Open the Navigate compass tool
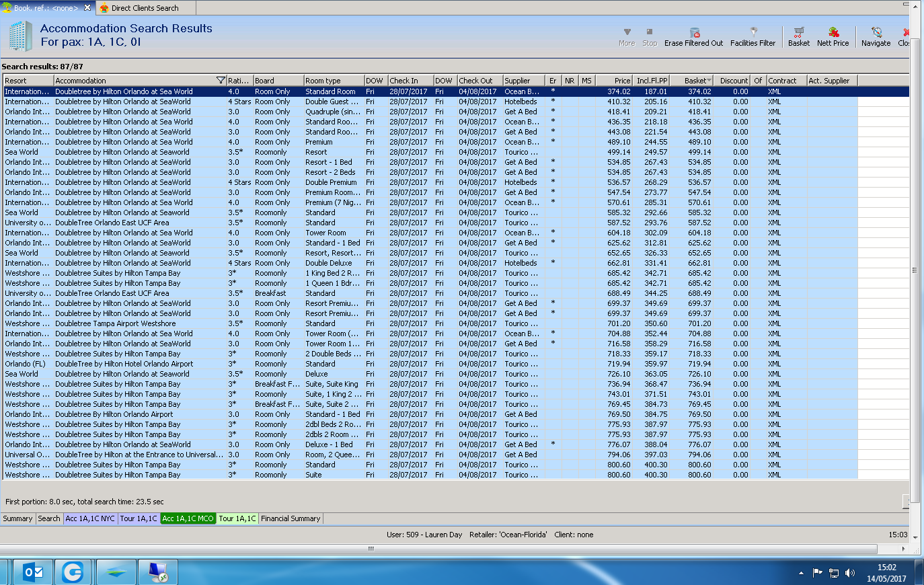This screenshot has height=585, width=924. (876, 36)
